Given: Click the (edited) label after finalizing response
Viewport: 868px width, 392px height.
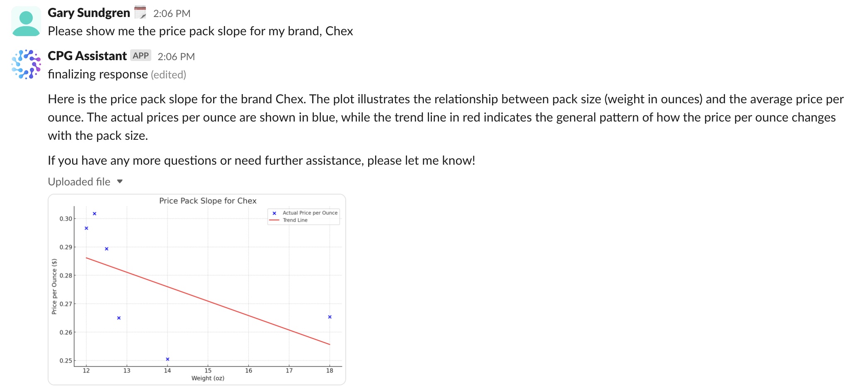Looking at the screenshot, I should (x=168, y=75).
